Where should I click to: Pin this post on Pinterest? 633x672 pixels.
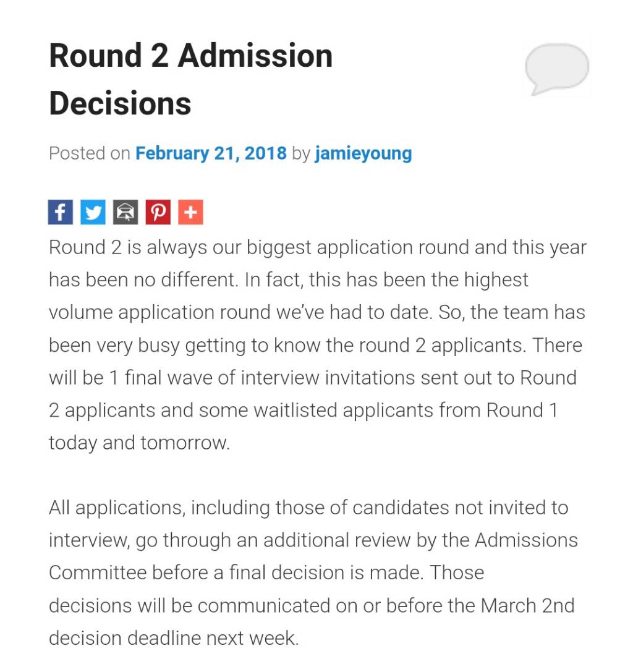click(158, 213)
